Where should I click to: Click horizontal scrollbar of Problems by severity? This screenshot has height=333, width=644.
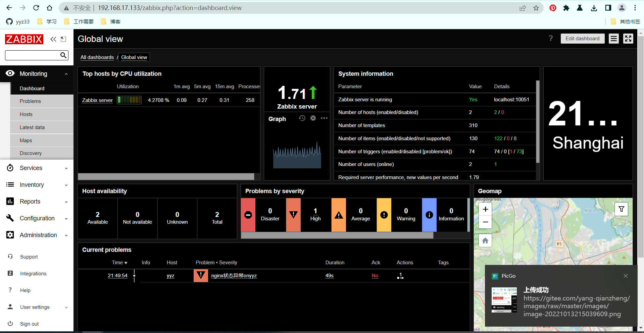337,235
